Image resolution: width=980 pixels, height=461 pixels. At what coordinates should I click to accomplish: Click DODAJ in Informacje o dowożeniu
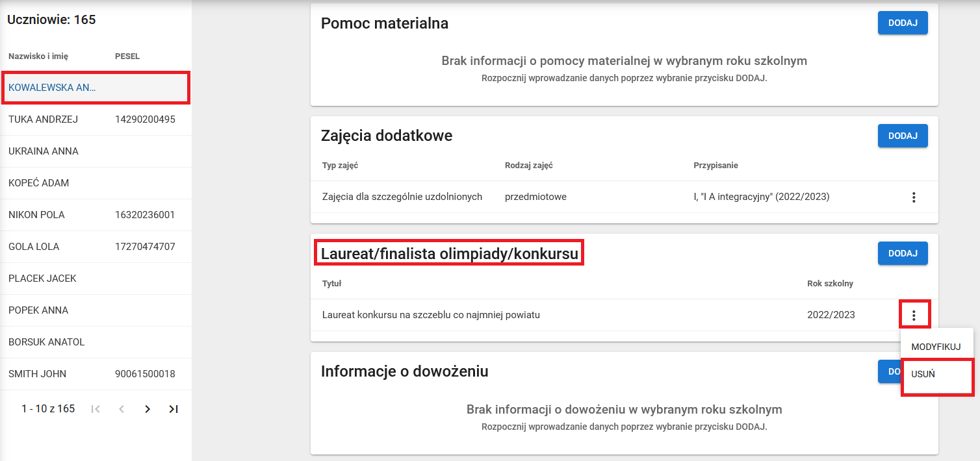point(888,371)
